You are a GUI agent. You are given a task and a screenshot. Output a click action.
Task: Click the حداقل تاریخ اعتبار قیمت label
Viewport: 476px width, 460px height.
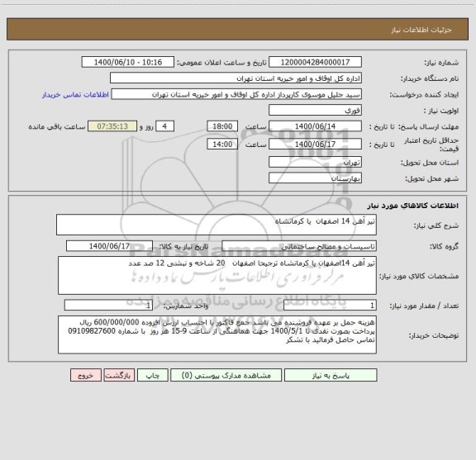click(x=431, y=145)
